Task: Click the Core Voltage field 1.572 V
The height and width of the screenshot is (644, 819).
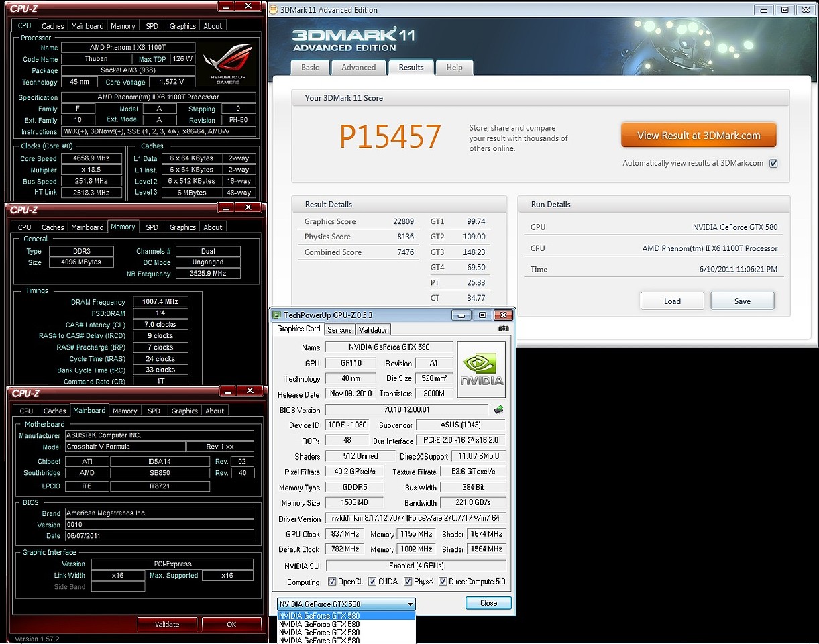Action: point(172,82)
